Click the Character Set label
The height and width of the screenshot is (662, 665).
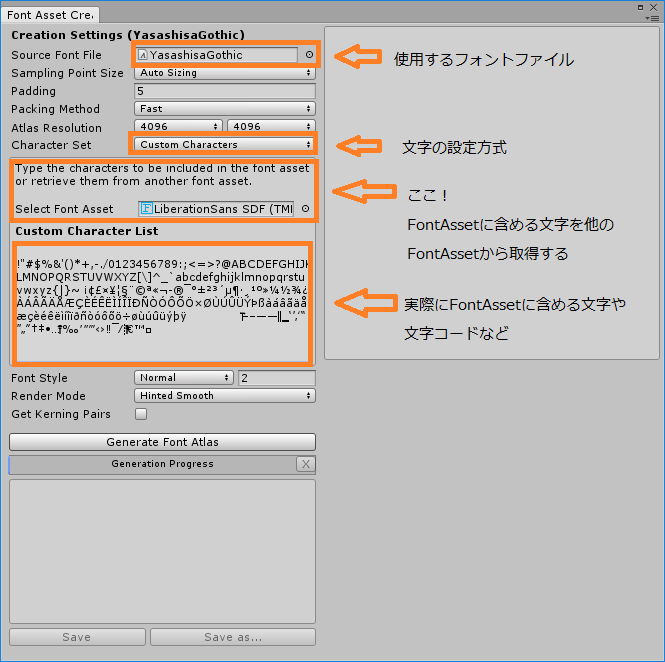(51, 145)
